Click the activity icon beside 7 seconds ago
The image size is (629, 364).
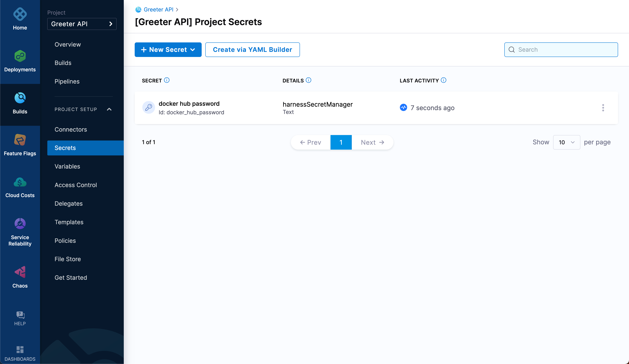click(403, 108)
